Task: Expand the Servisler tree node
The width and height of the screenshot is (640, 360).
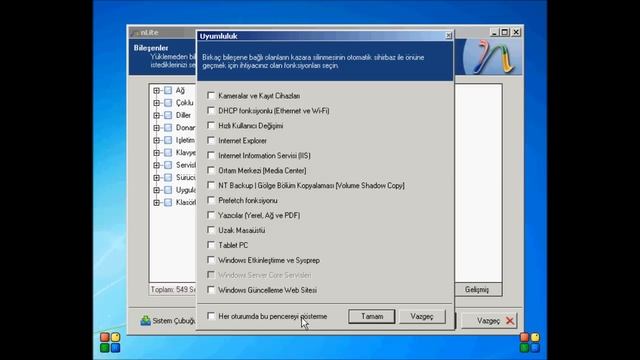Action: point(156,165)
